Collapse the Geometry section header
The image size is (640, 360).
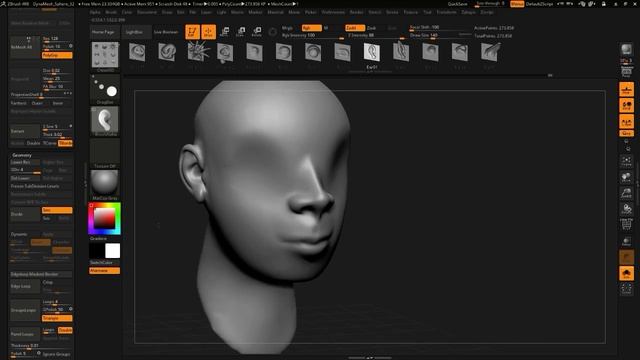22,155
